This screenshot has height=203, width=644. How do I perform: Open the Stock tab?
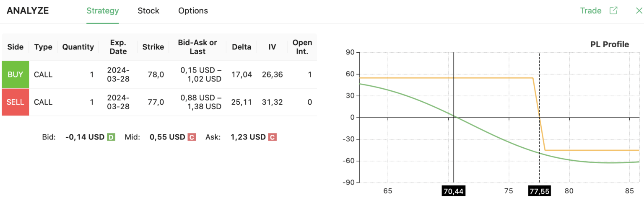(148, 11)
